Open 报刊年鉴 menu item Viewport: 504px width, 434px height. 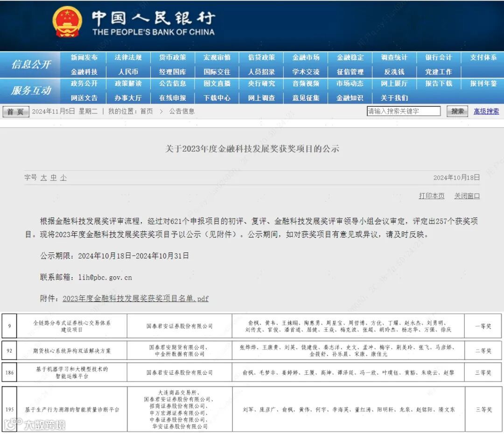click(483, 84)
